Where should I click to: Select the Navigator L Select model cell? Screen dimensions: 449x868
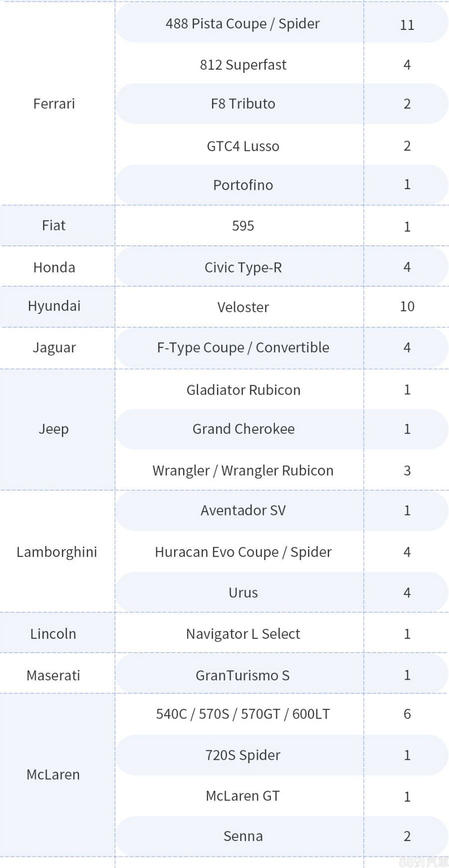[243, 634]
